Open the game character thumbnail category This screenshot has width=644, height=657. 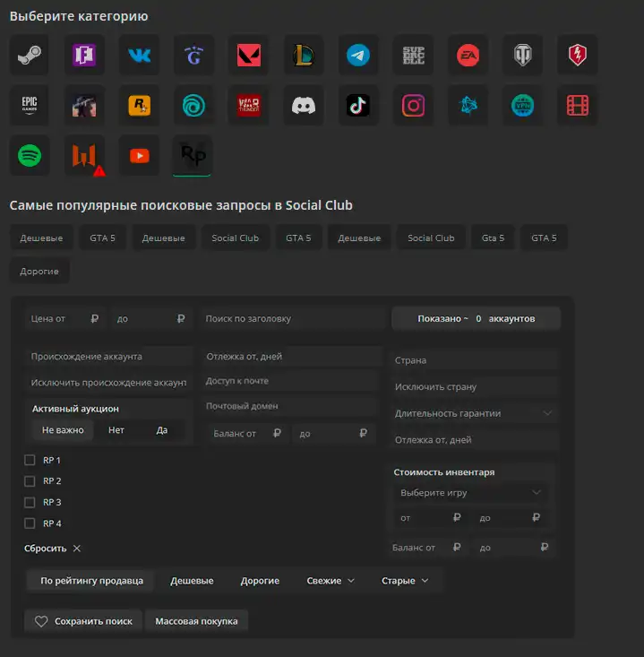point(84,105)
